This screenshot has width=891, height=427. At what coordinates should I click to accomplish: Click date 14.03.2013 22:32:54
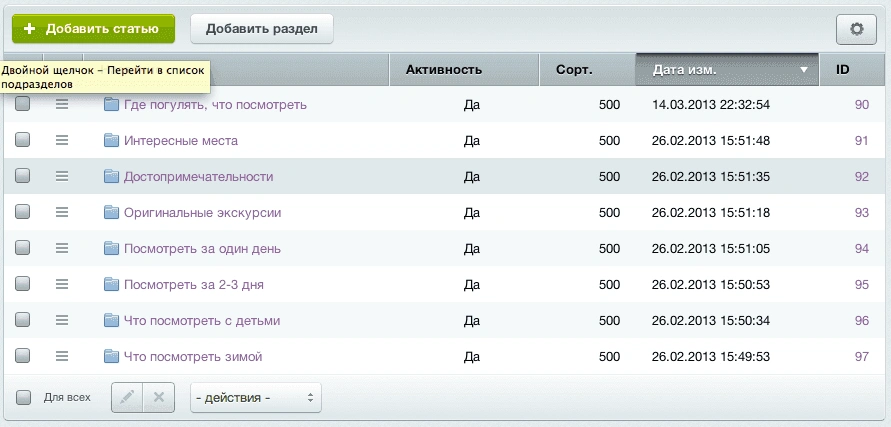pyautogui.click(x=711, y=105)
